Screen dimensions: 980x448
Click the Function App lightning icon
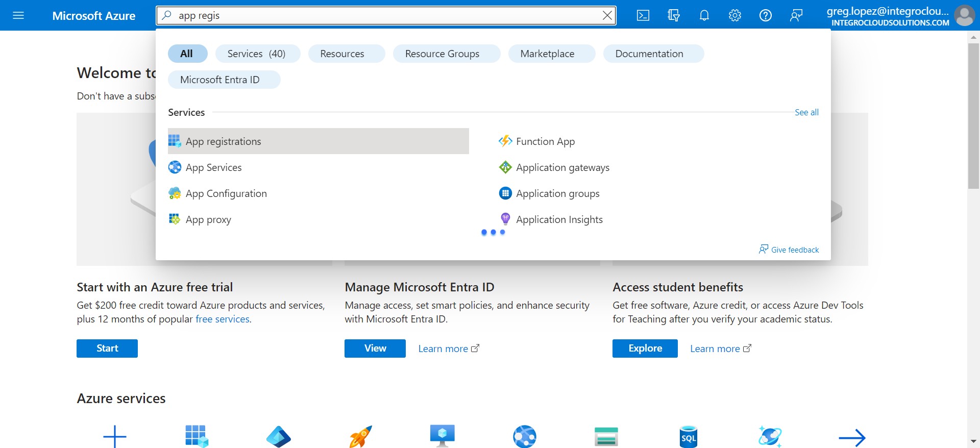tap(505, 141)
